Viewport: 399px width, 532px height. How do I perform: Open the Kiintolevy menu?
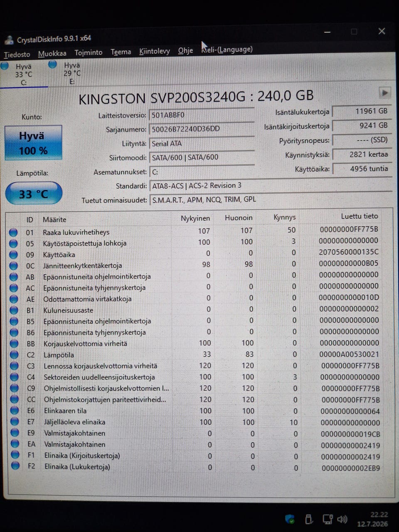(154, 51)
